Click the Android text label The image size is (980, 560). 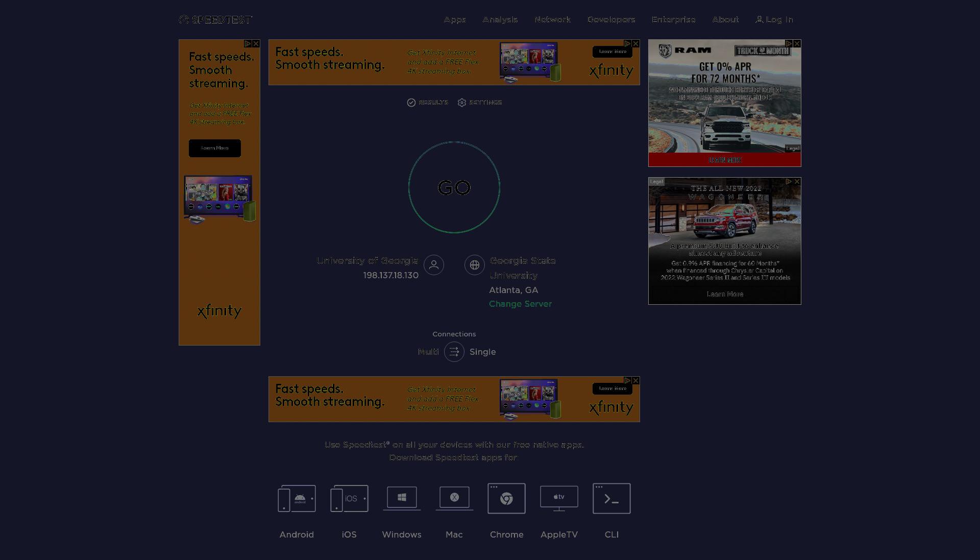(x=297, y=534)
